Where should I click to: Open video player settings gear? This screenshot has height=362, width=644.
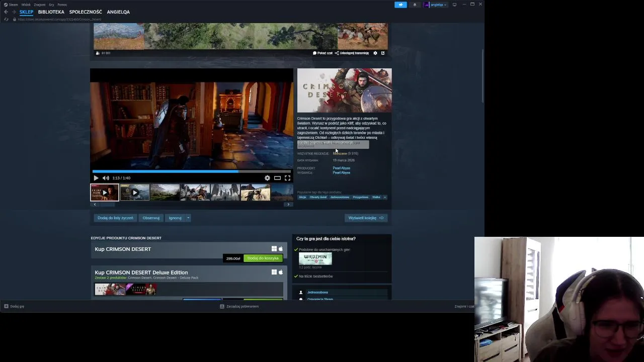click(267, 178)
